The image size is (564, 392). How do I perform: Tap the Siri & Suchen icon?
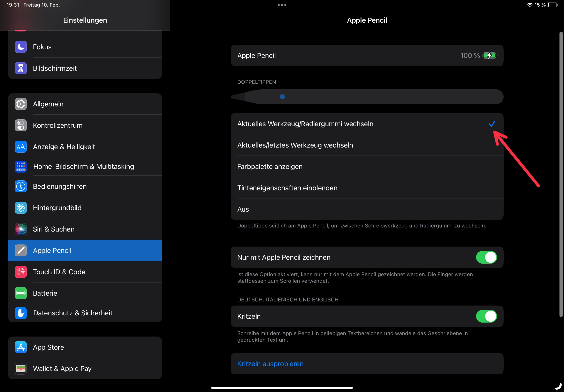(21, 229)
